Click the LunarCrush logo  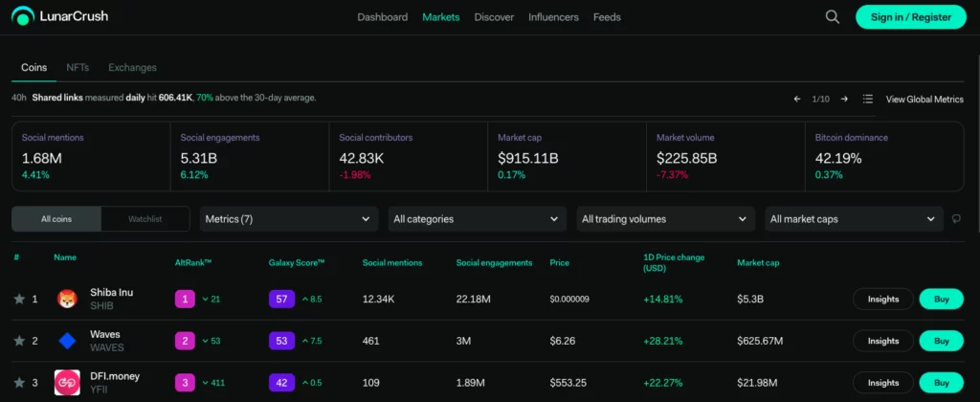point(59,16)
